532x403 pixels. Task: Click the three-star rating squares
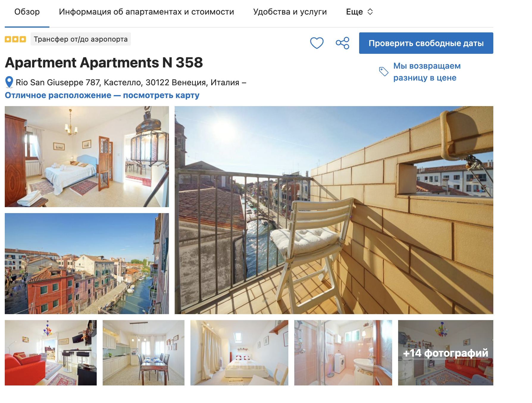[15, 39]
